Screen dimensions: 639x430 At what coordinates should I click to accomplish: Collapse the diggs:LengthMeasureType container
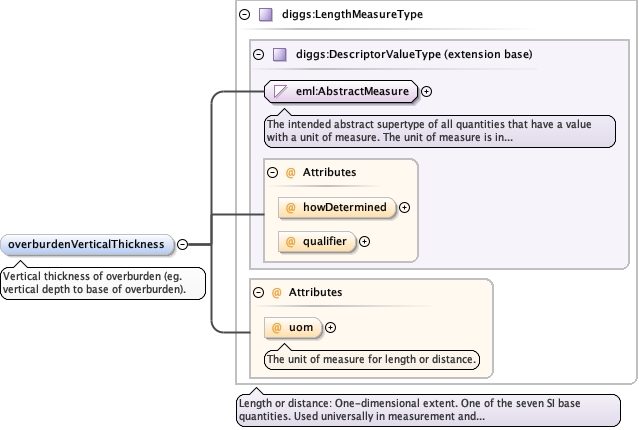click(245, 15)
